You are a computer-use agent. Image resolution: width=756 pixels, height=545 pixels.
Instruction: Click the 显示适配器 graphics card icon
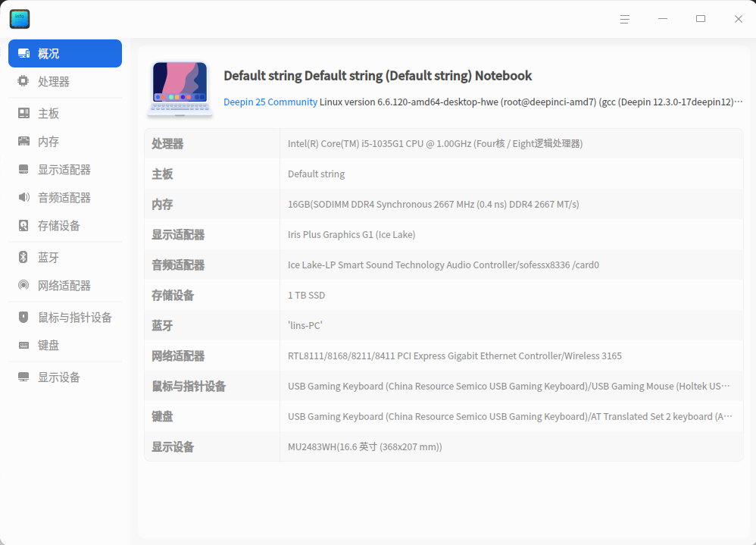[x=23, y=169]
